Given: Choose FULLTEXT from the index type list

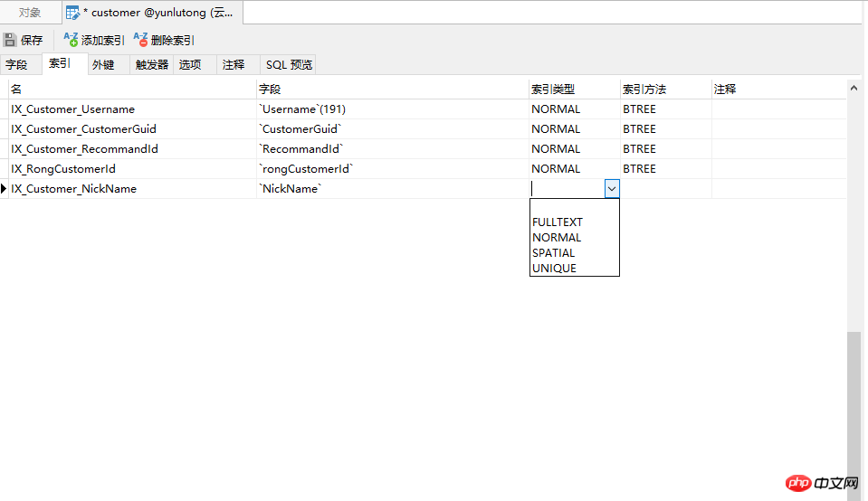Looking at the screenshot, I should pyautogui.click(x=574, y=222).
